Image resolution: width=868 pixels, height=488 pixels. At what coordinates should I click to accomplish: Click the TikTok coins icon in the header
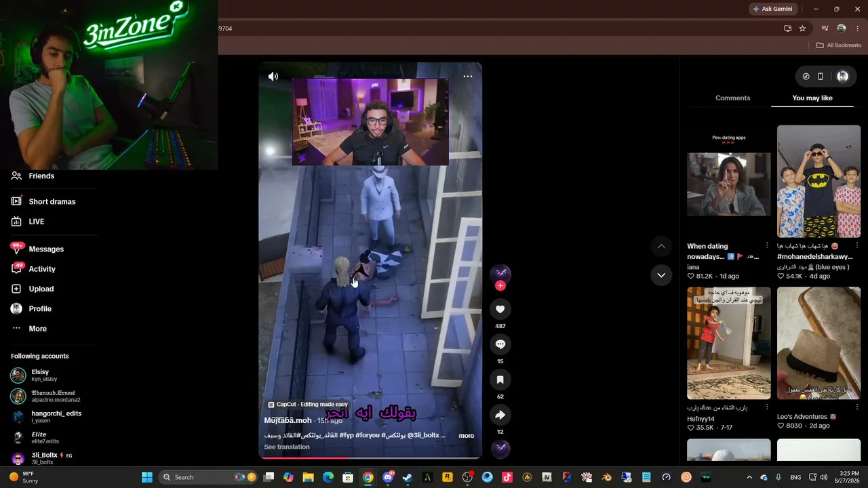coord(806,77)
